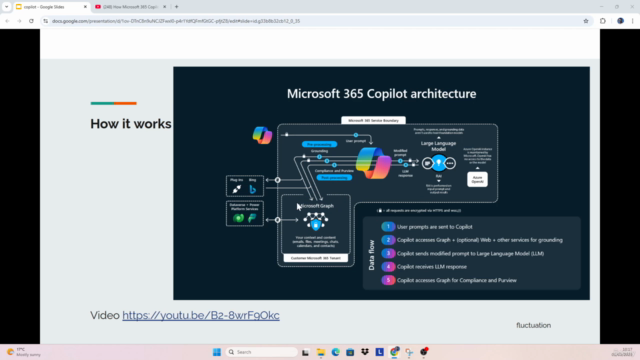Go forward in browser history
640x360 pixels.
pos(19,21)
